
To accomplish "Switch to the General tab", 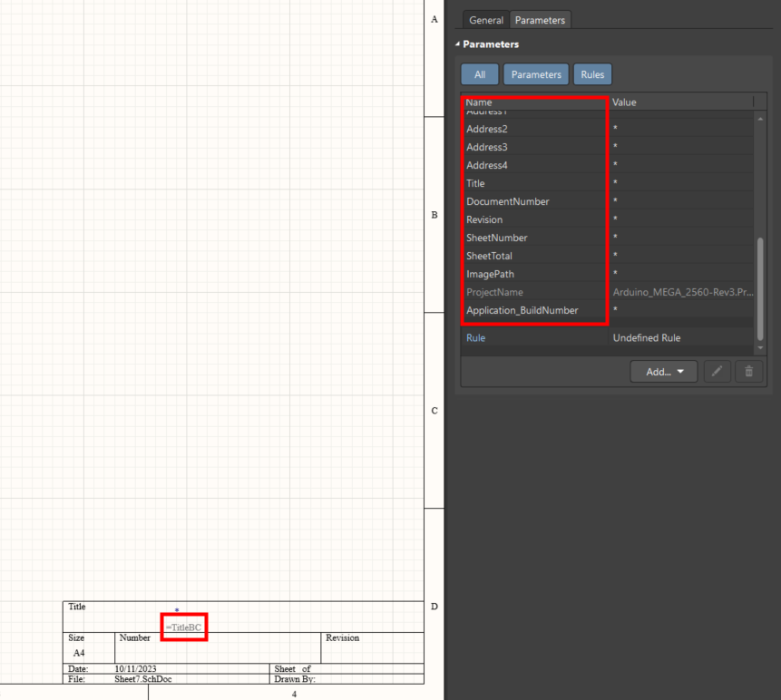I will coord(486,20).
